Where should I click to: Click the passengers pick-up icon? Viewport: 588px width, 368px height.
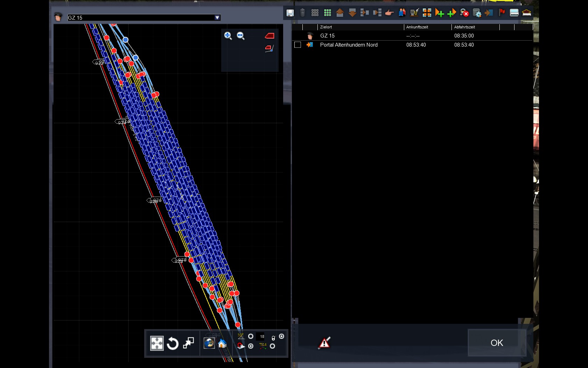(x=402, y=13)
